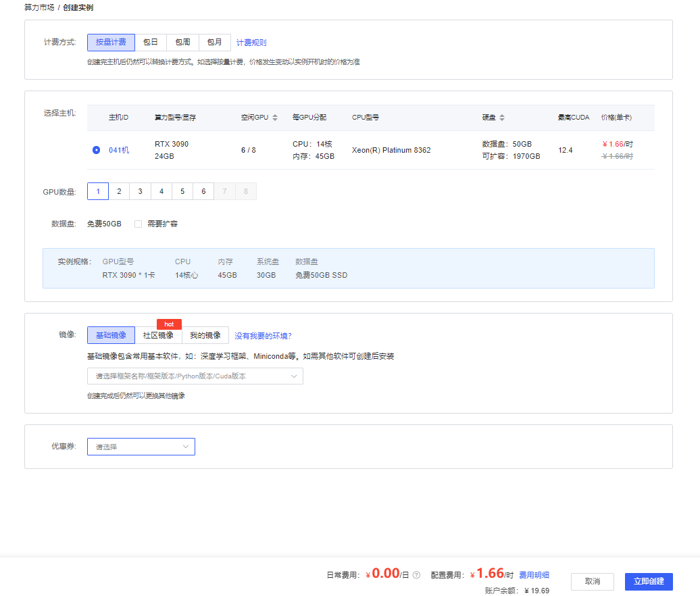The width and height of the screenshot is (700, 596).
Task: Enable the 需要扩容 checkbox
Action: click(139, 224)
